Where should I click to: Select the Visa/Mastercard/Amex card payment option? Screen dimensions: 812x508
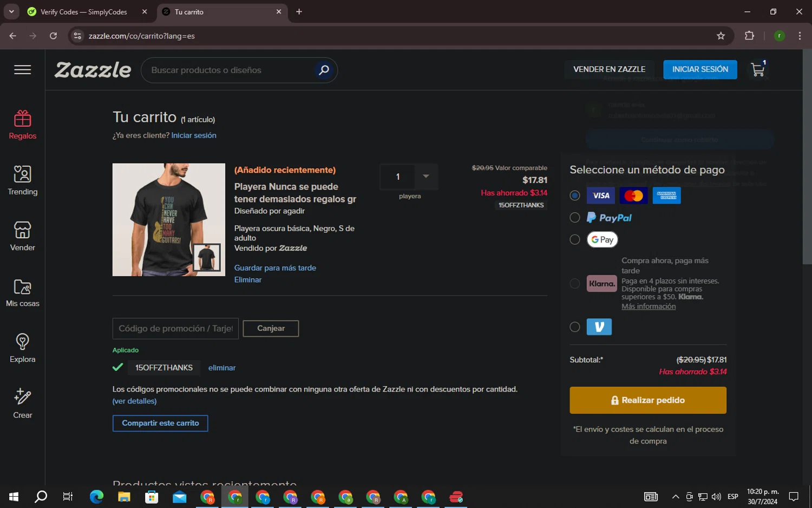click(x=575, y=196)
